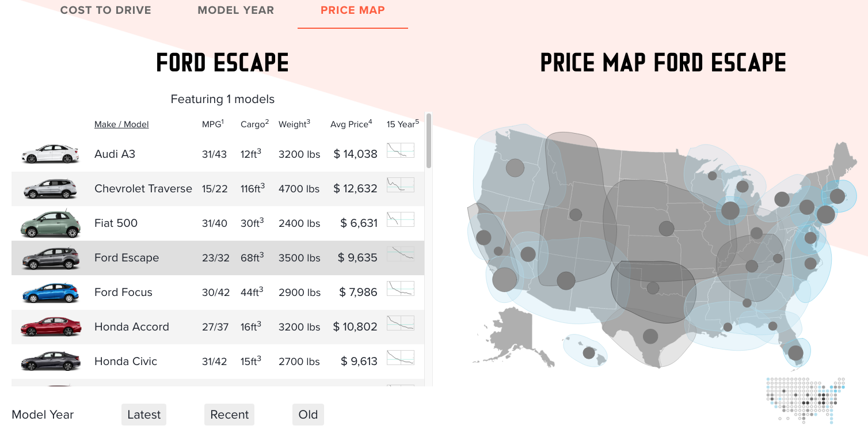Click the blue Ford Focus car image
Viewport: 868px width, 433px height.
tap(50, 293)
